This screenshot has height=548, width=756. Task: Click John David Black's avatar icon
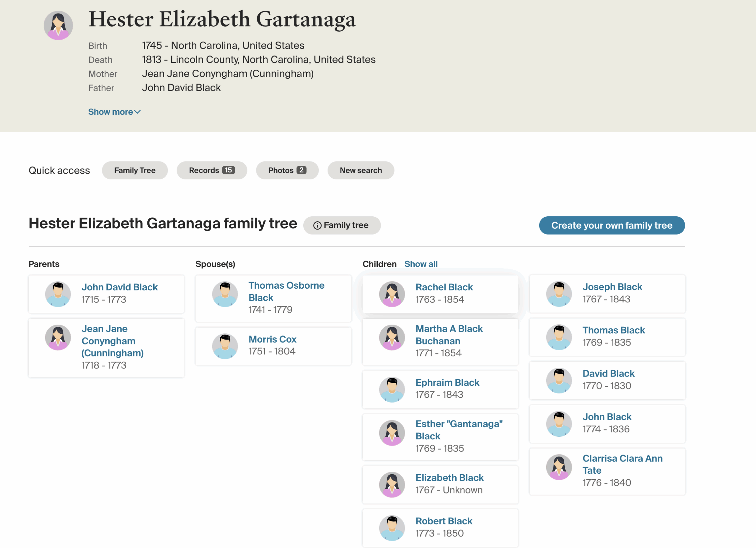click(x=58, y=294)
